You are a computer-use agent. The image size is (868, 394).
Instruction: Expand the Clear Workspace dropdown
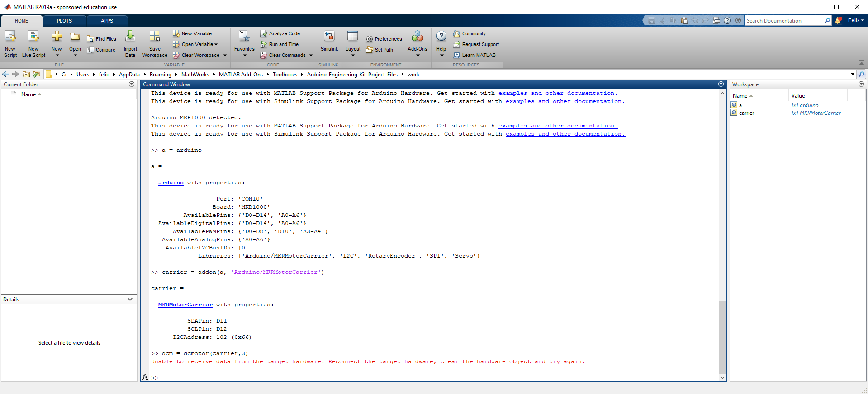[224, 55]
